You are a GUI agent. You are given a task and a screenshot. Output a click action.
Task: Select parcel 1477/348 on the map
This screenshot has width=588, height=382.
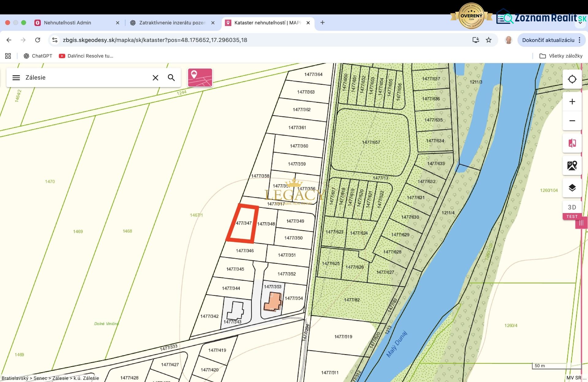pyautogui.click(x=266, y=224)
